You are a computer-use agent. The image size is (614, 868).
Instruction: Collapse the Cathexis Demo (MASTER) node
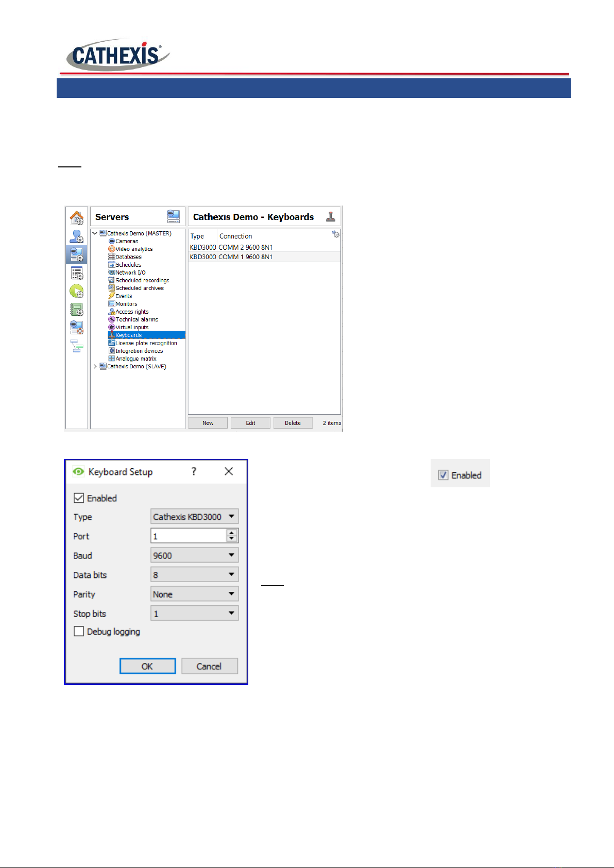click(x=95, y=233)
